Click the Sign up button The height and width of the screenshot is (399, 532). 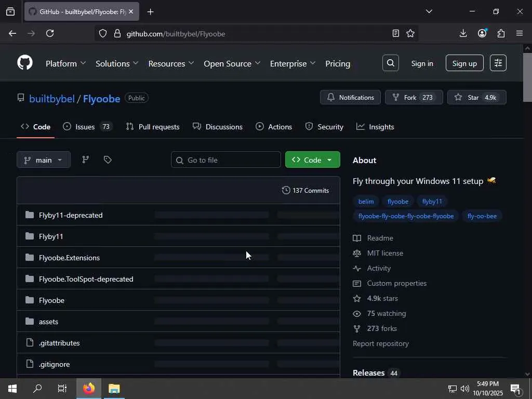pos(464,63)
